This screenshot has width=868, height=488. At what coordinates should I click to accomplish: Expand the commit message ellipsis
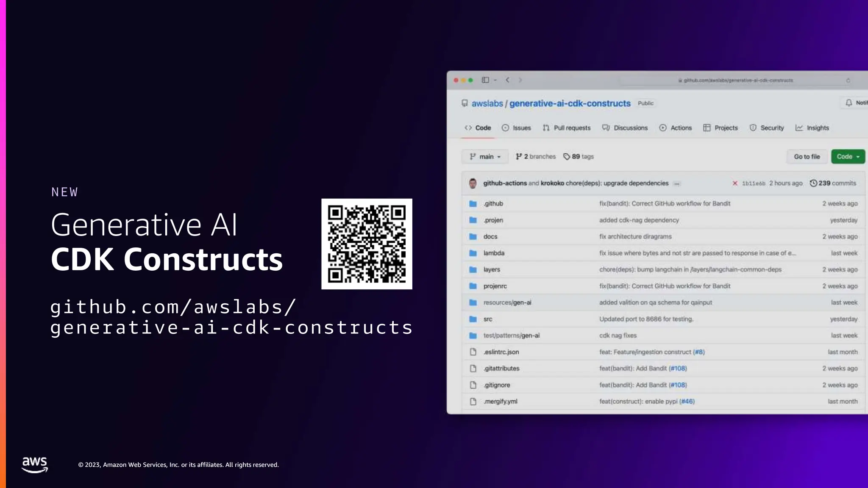pos(677,184)
